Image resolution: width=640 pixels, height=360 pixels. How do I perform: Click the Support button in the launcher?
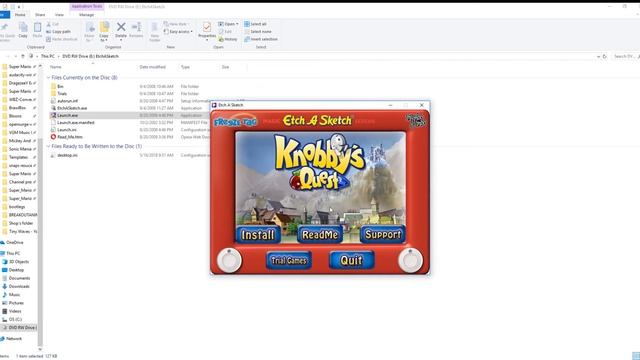coord(382,234)
